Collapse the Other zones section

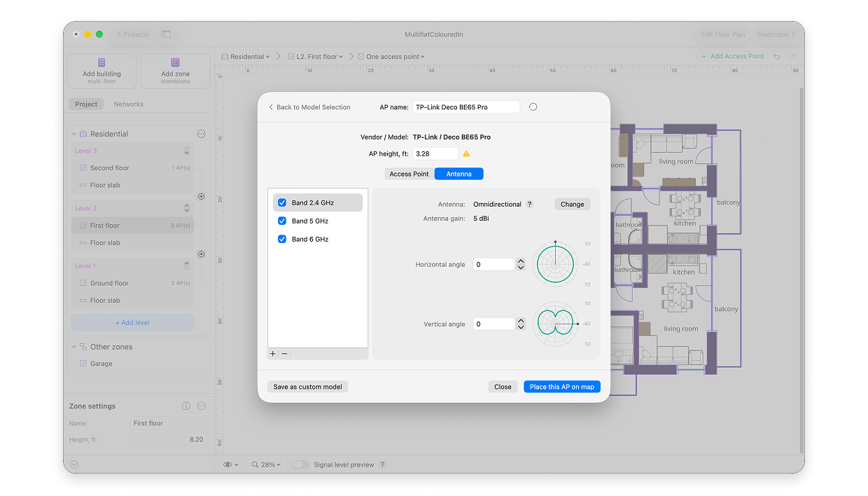coord(74,347)
